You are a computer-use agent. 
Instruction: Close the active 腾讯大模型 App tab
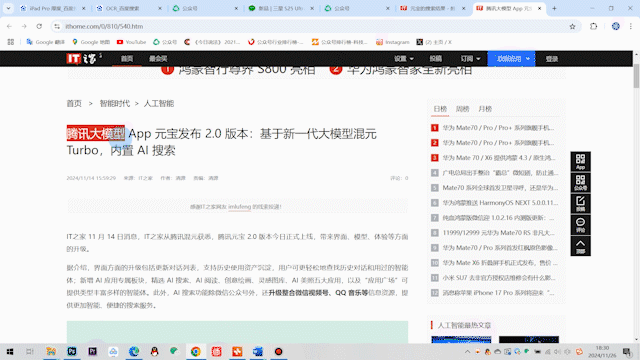point(540,8)
